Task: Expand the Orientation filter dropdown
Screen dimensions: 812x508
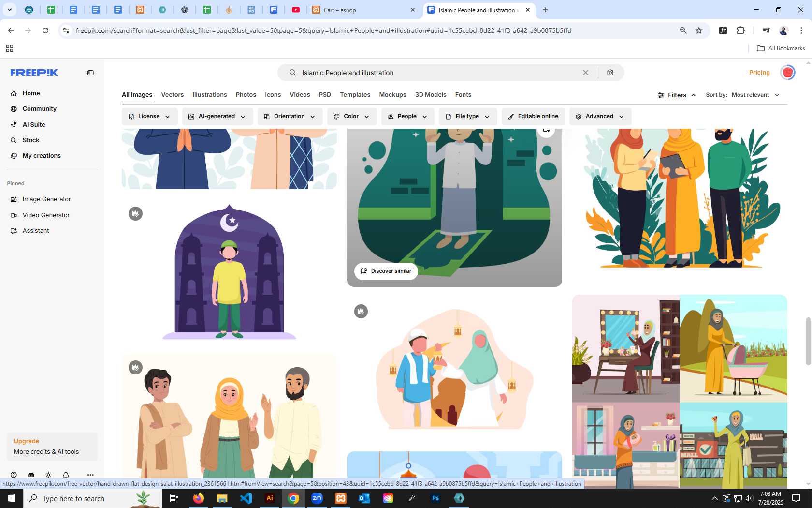Action: tap(290, 117)
